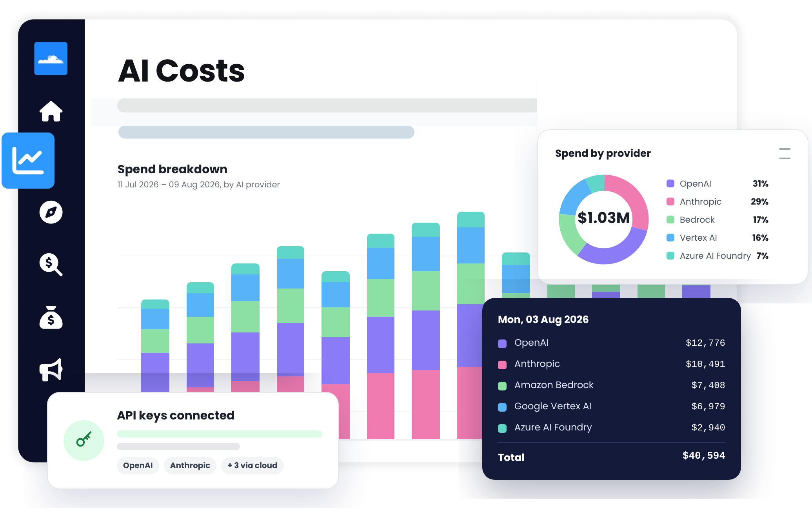Click the Azure AI Foundry $2,940 row
The height and width of the screenshot is (521, 812).
612,427
